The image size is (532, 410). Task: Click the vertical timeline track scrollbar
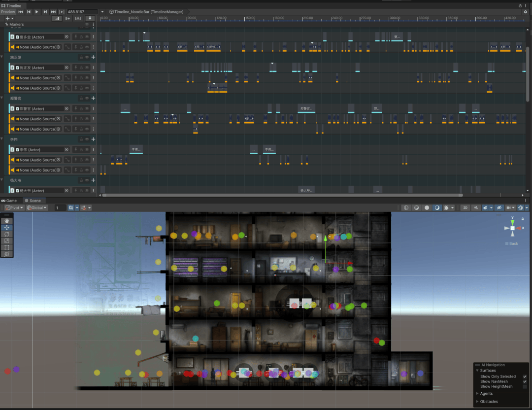(x=528, y=74)
